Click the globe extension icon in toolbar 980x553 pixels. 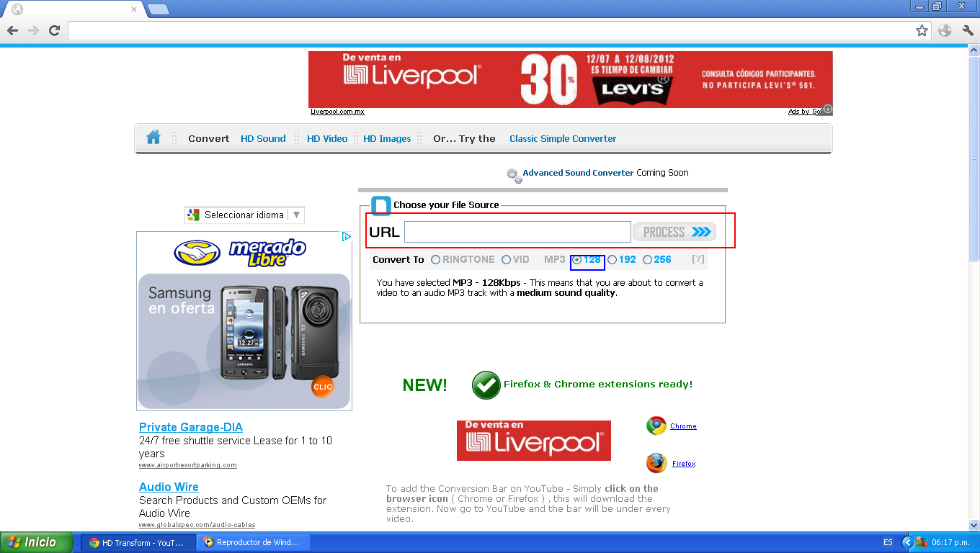click(x=945, y=30)
